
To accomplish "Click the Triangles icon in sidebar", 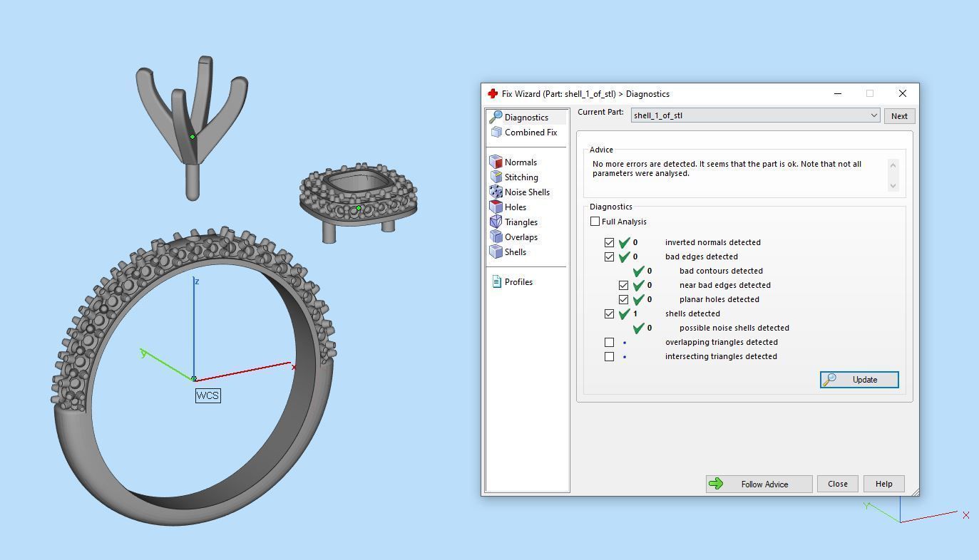I will coord(496,222).
